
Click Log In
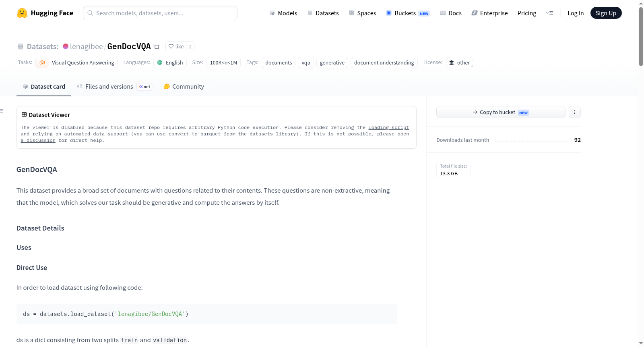pyautogui.click(x=576, y=13)
